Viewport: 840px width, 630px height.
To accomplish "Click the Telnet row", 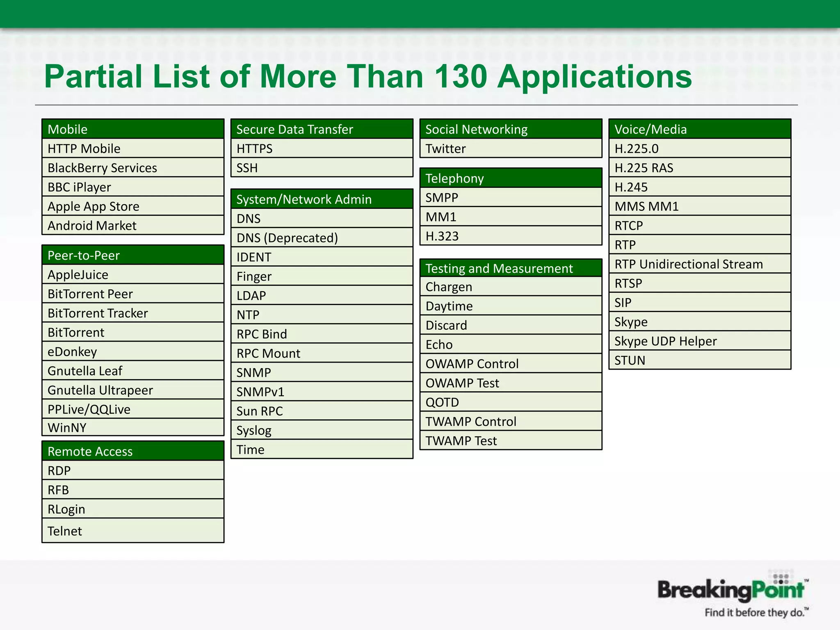I will 132,531.
